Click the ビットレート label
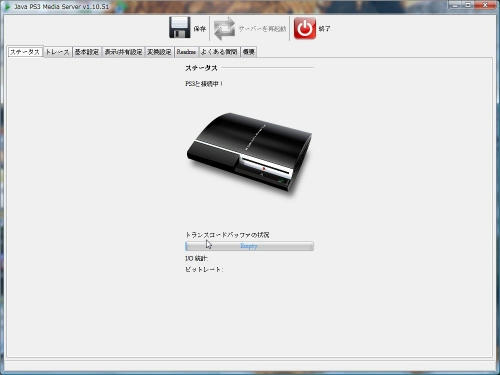Viewport: 500px width, 375px height. pos(204,269)
